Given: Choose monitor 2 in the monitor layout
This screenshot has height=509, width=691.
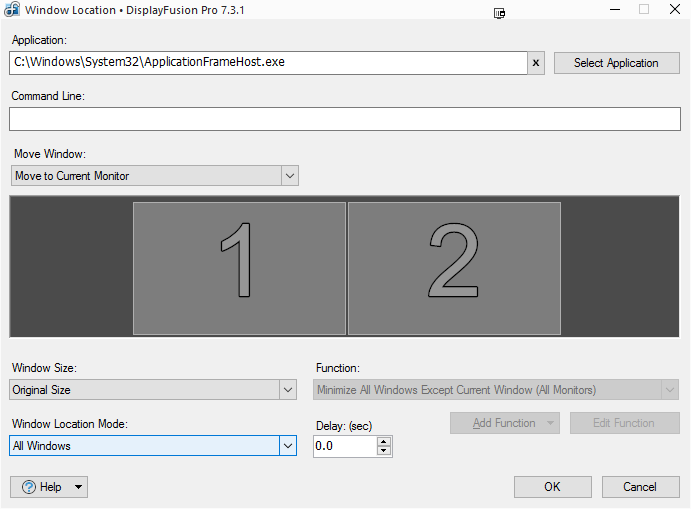Looking at the screenshot, I should (x=454, y=268).
